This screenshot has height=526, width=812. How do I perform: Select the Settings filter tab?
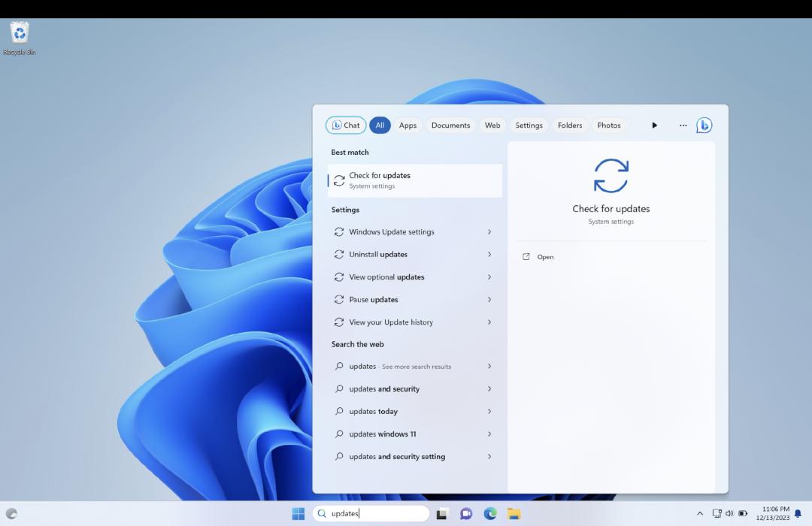coord(529,125)
